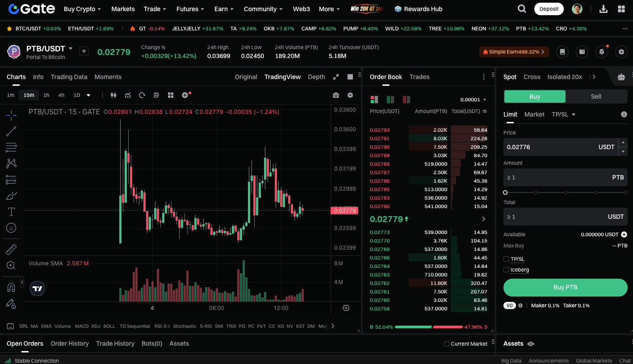Click the Deposit button

pyautogui.click(x=549, y=9)
